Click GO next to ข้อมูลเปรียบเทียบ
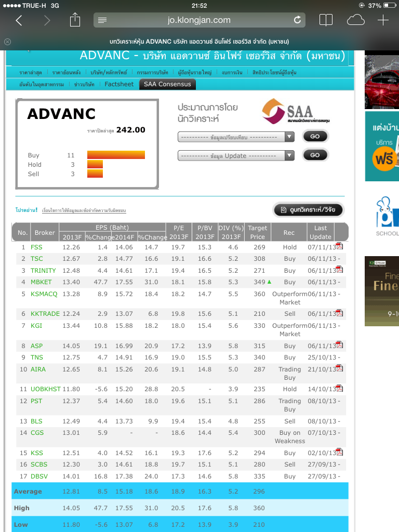This screenshot has height=532, width=399. coord(315,137)
